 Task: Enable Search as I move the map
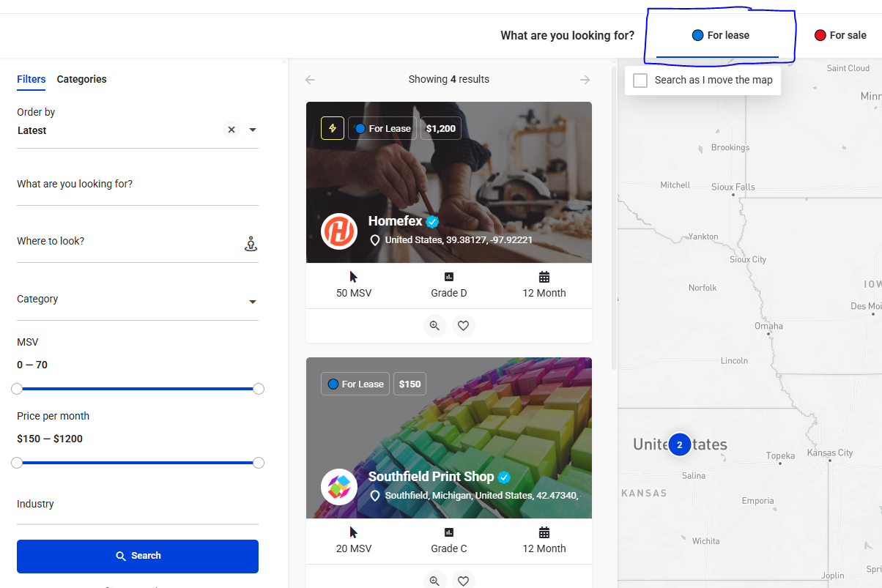tap(640, 80)
